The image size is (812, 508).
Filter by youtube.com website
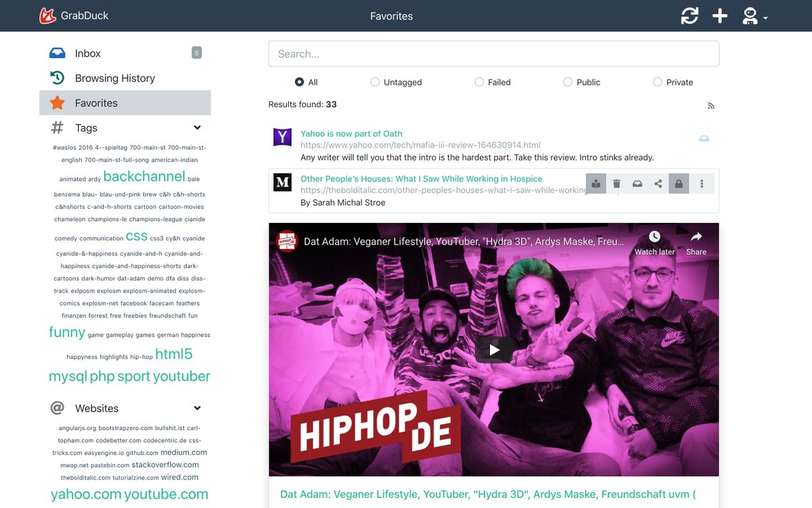pos(166,494)
